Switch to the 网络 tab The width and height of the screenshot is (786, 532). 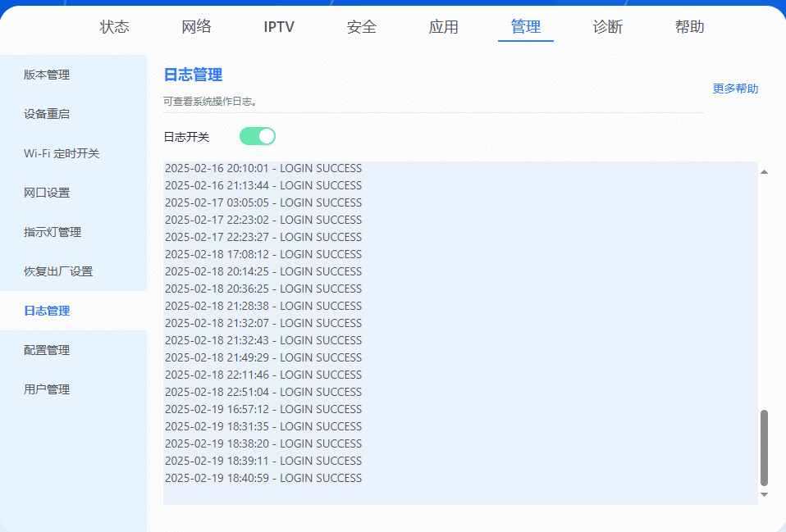tap(197, 27)
